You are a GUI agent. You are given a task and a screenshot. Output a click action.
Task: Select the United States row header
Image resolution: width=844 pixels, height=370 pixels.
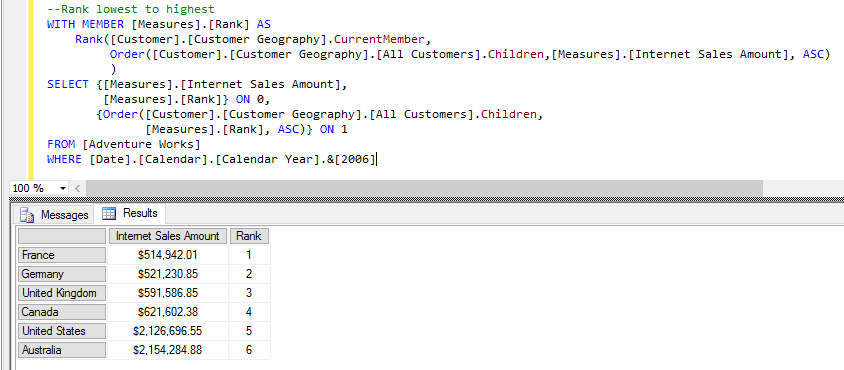point(62,331)
